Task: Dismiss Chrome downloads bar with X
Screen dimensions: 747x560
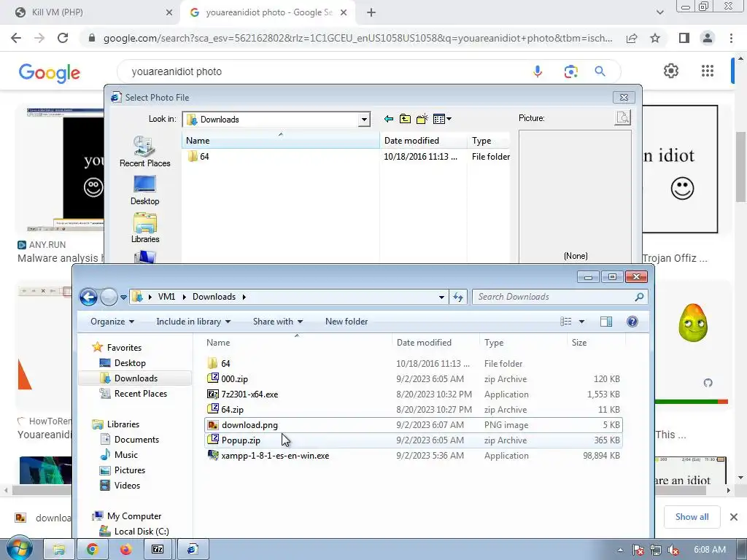Action: click(x=734, y=517)
